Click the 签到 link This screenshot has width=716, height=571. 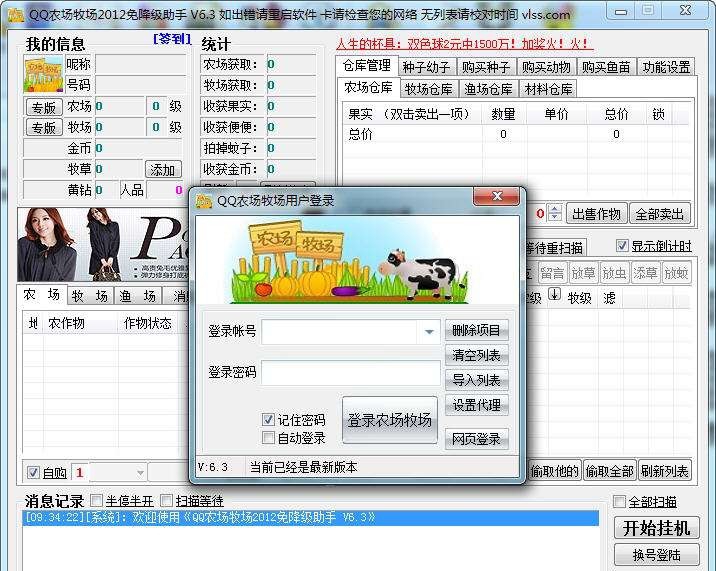(172, 39)
